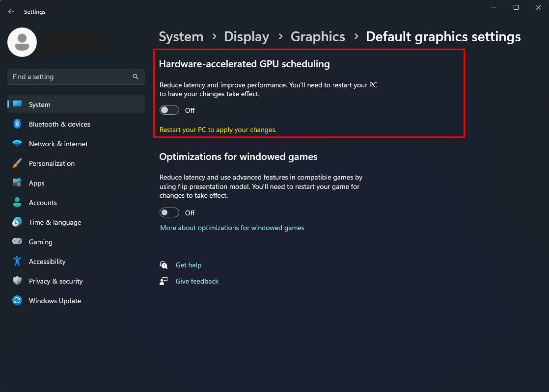The height and width of the screenshot is (392, 549).
Task: Go to System breadcrumb
Action: point(181,37)
